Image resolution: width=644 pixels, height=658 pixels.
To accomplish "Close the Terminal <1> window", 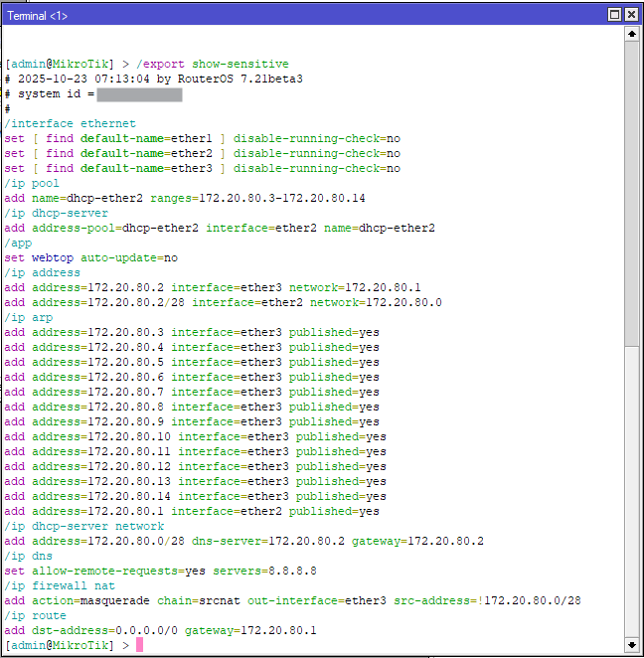I will pyautogui.click(x=631, y=15).
